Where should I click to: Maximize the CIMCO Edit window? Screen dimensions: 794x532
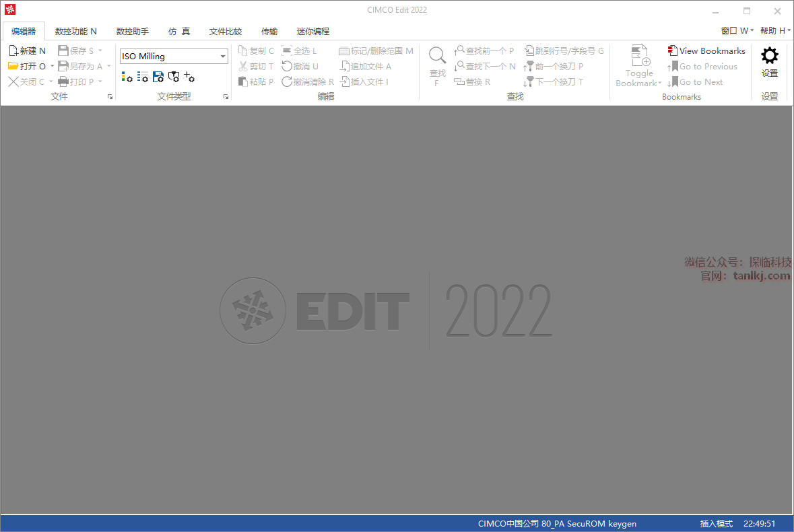pyautogui.click(x=746, y=11)
